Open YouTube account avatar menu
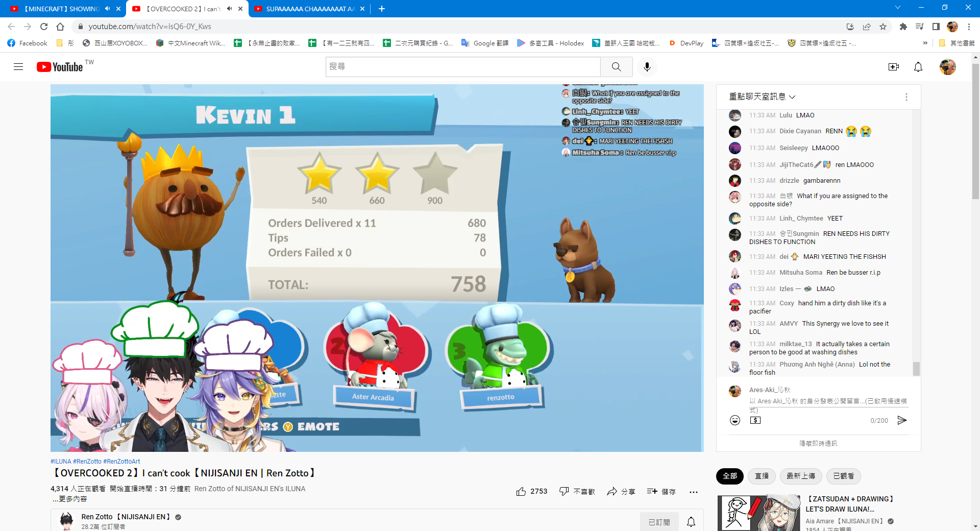The height and width of the screenshot is (531, 980). (x=948, y=67)
